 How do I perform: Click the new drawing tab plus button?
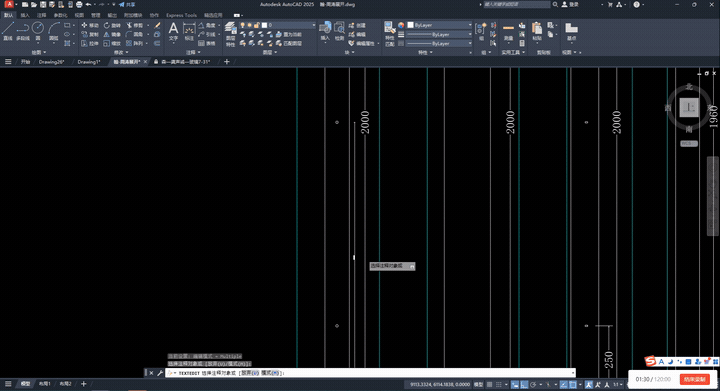(226, 61)
